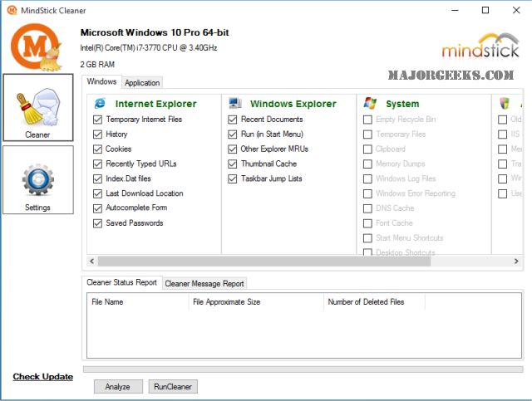The height and width of the screenshot is (401, 532).
Task: Click Number of Deleted Files header
Action: [374, 302]
